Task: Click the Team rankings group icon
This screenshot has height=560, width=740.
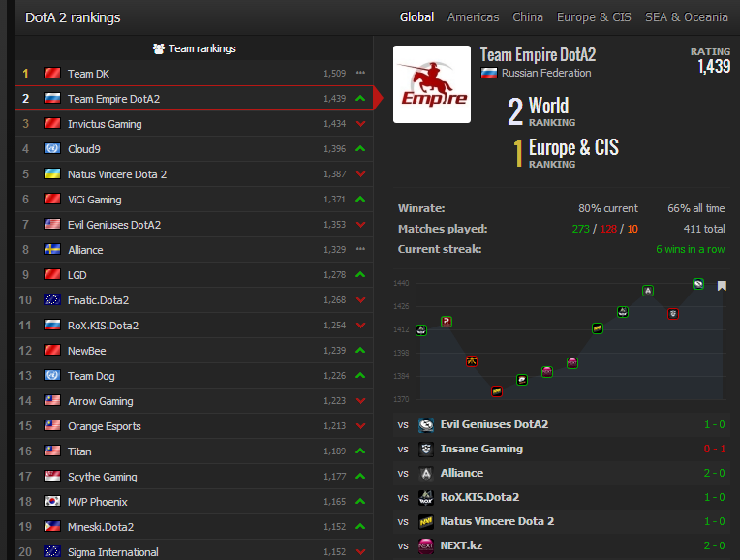Action: tap(159, 48)
